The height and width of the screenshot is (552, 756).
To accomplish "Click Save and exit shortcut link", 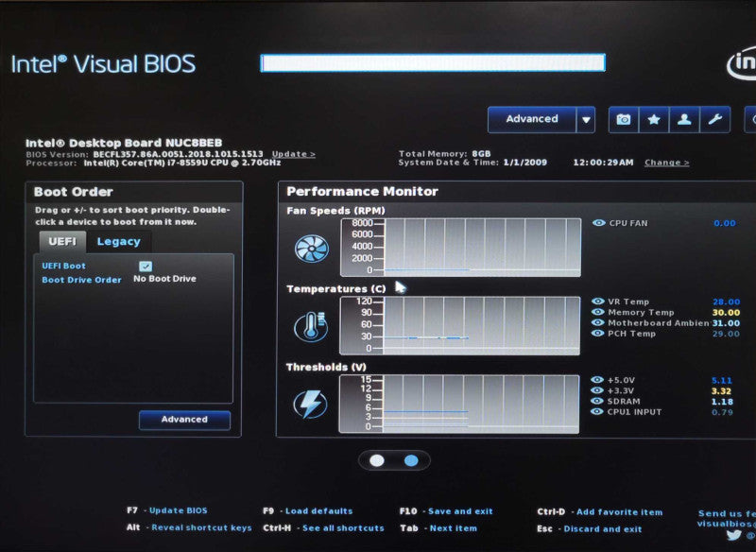I will click(460, 511).
